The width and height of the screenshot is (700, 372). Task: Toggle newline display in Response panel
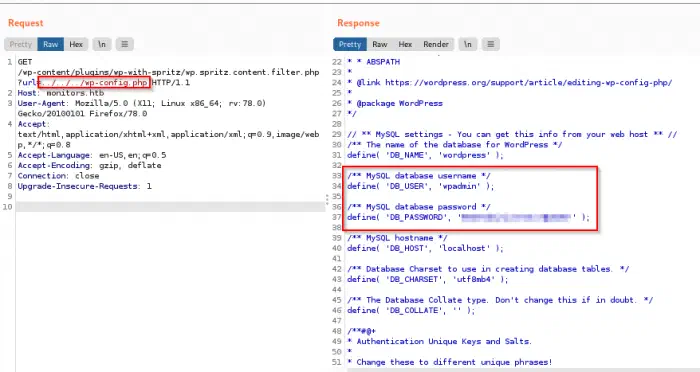click(467, 44)
